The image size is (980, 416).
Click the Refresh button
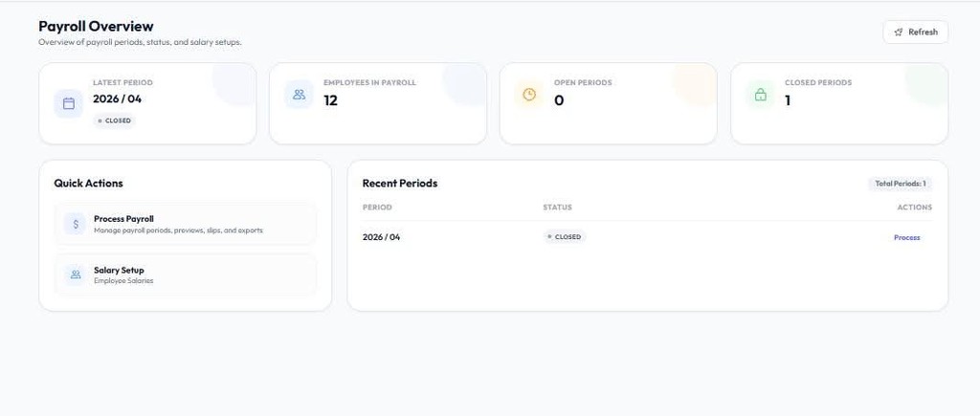916,32
